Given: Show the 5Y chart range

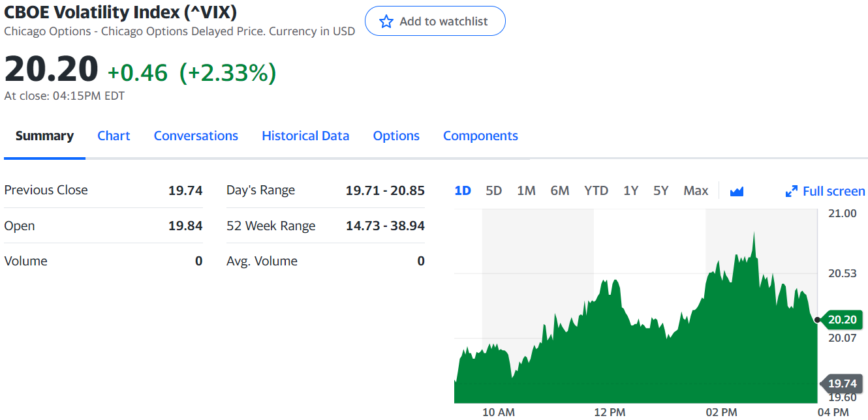Looking at the screenshot, I should 661,190.
